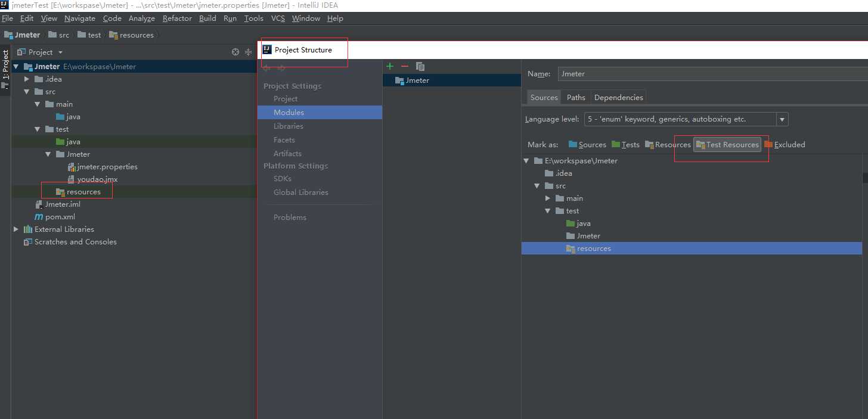Open the Refactor menu
Screen dimensions: 868x419
pyautogui.click(x=177, y=18)
